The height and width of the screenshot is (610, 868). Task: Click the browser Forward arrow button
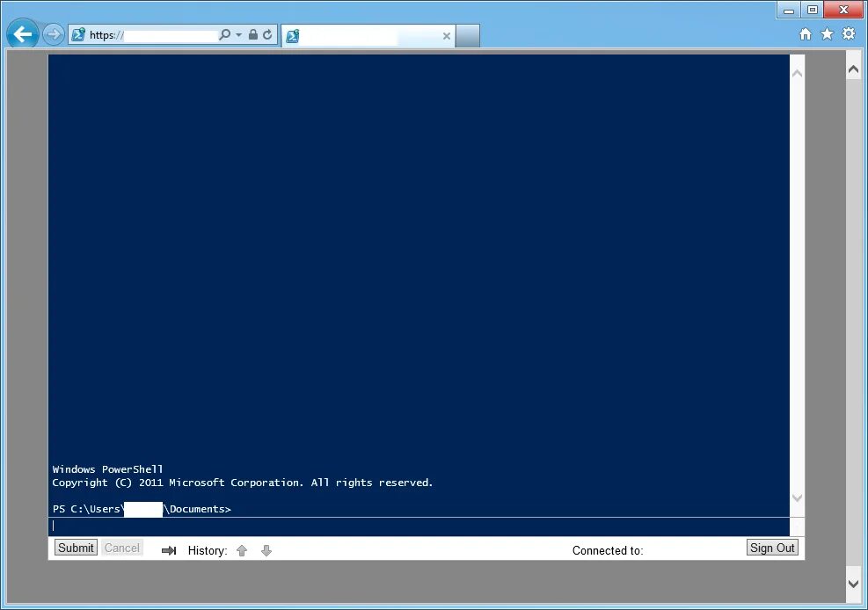pos(53,34)
